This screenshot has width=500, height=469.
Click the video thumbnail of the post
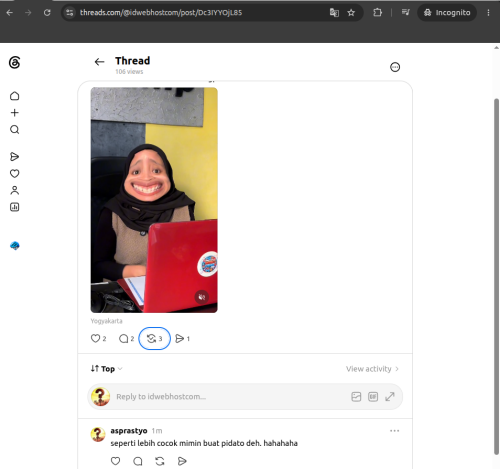pos(154,200)
